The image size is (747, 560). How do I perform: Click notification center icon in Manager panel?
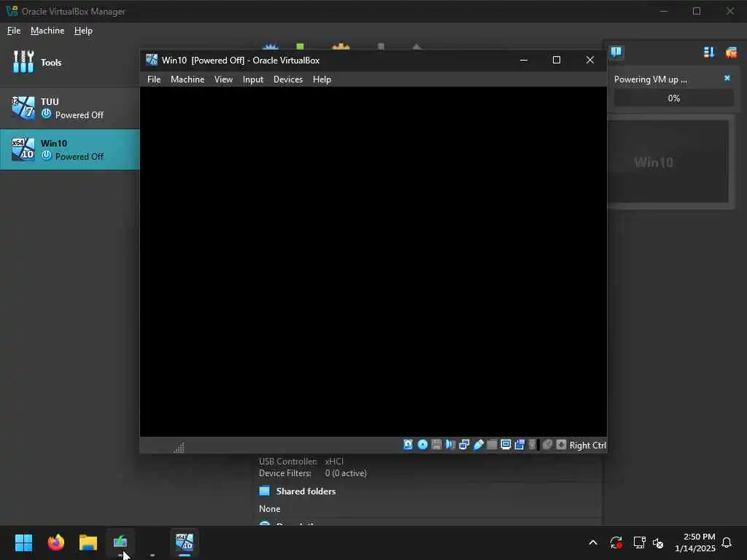[616, 52]
